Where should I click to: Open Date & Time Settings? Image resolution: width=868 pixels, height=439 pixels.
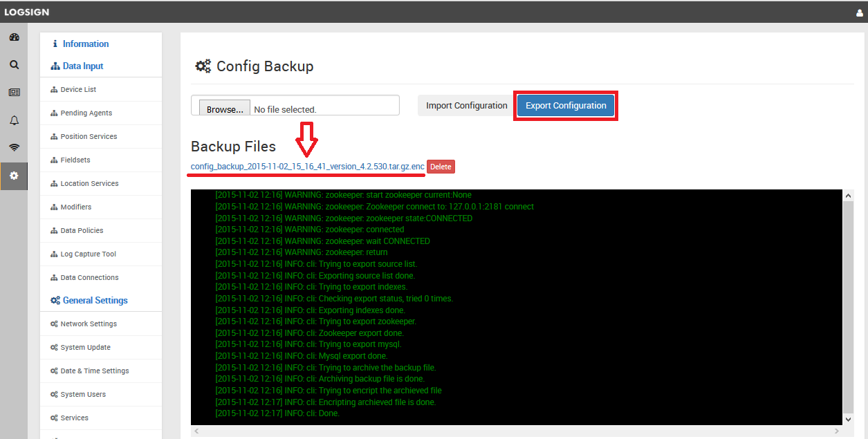tap(95, 371)
